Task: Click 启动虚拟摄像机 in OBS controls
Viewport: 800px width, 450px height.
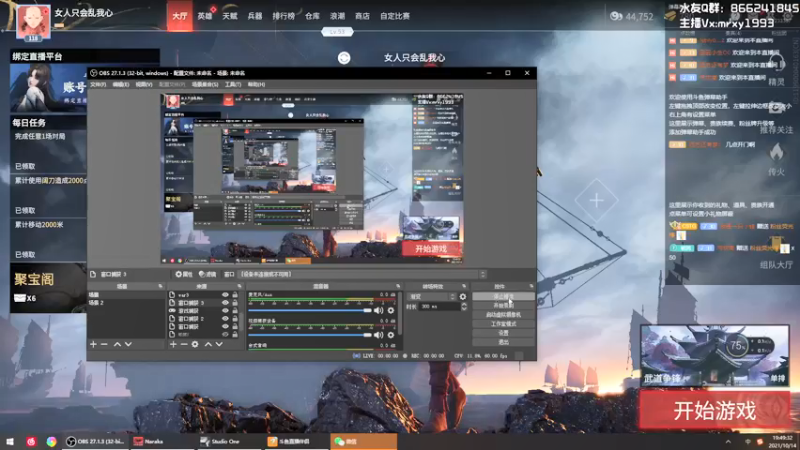Action: pos(504,315)
